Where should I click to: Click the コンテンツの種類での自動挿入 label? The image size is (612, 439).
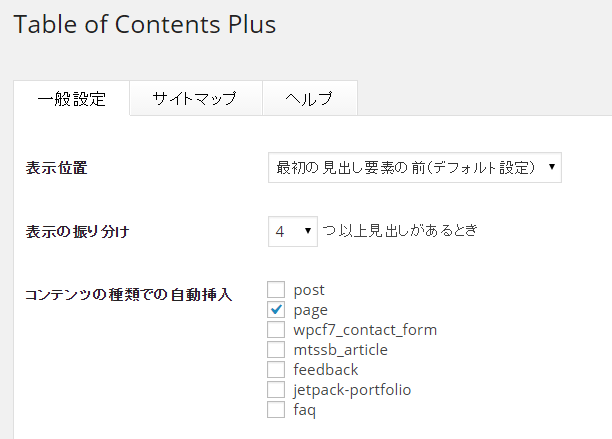tap(128, 295)
